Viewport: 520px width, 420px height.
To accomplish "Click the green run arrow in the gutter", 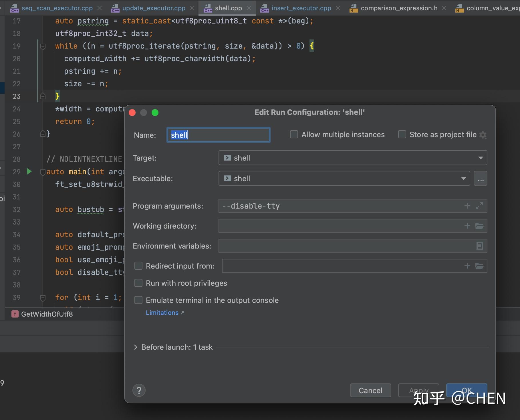I will [29, 171].
